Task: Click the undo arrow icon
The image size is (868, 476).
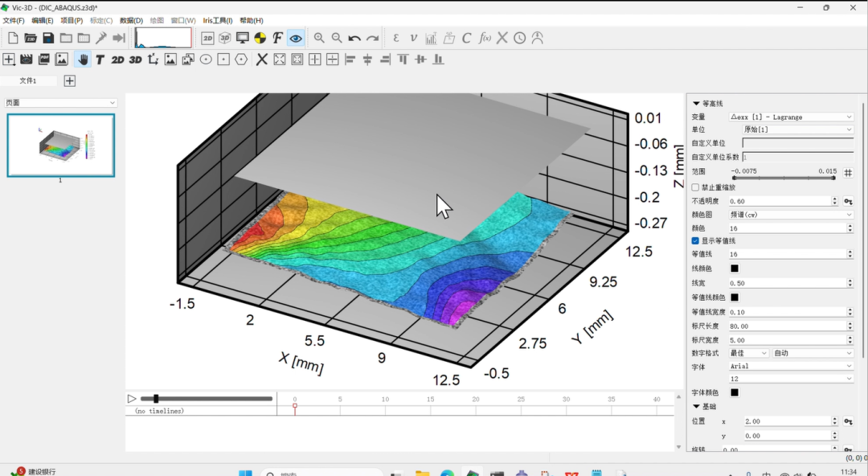Action: (354, 38)
